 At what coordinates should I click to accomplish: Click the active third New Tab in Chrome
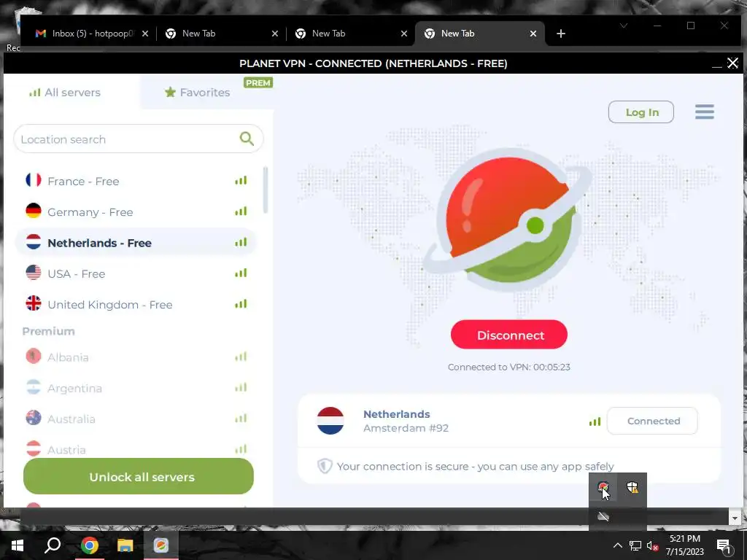479,34
